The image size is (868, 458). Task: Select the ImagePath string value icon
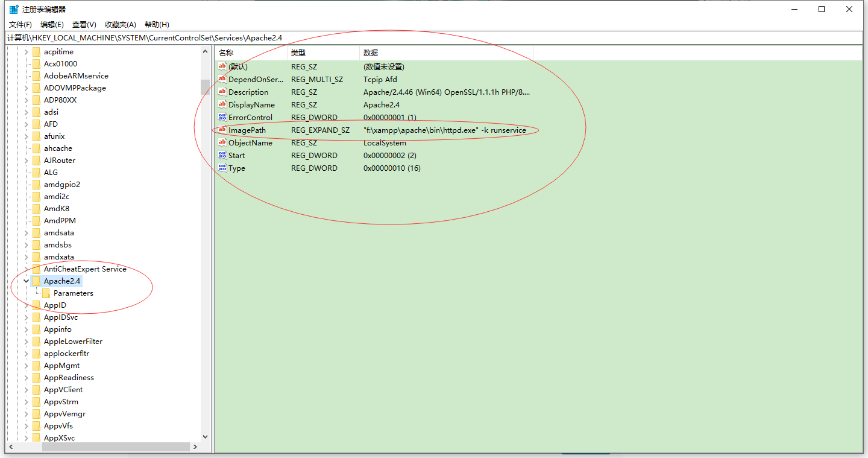click(x=222, y=130)
